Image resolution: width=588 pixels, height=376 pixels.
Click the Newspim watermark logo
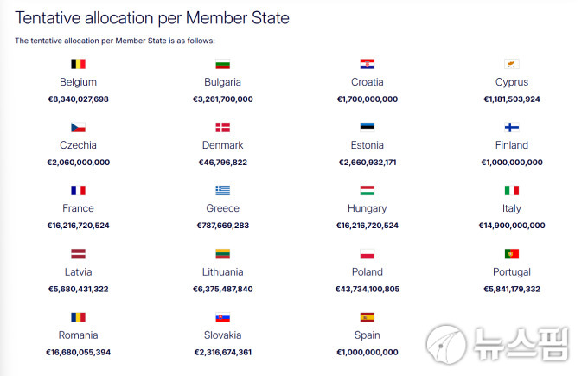click(498, 344)
